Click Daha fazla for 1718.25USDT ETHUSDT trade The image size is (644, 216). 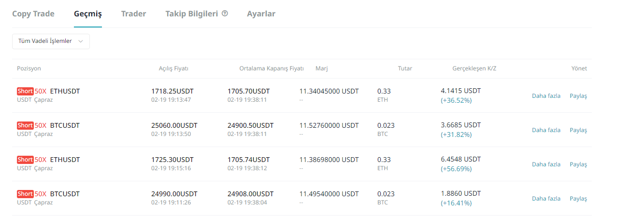[546, 96]
